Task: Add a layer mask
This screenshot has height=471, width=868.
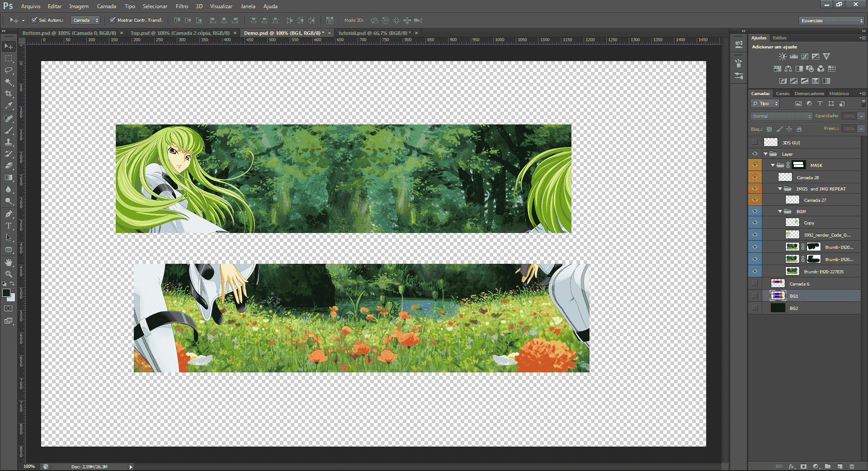Action: (803, 466)
